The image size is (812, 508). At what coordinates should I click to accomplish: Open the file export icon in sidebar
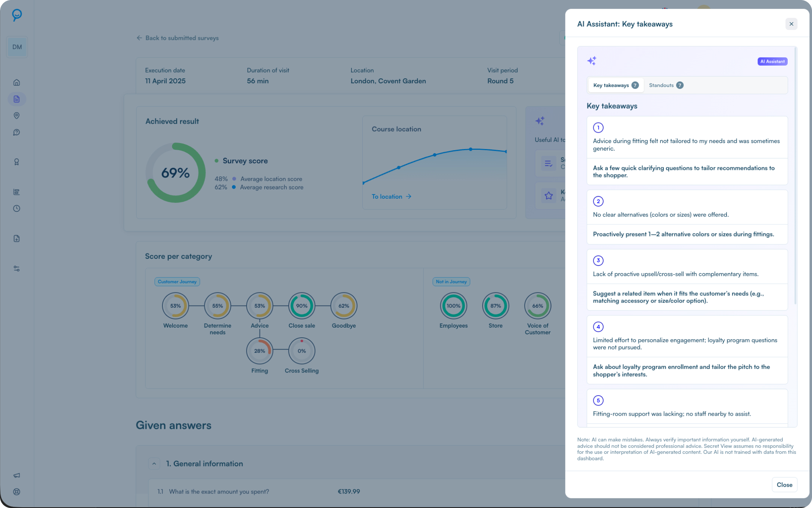coord(16,238)
